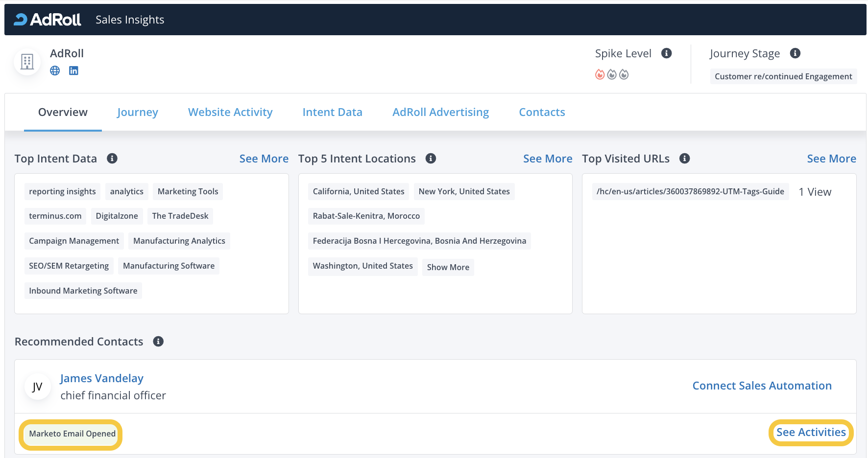Switch to the Overview tab
The width and height of the screenshot is (868, 458).
pos(63,112)
